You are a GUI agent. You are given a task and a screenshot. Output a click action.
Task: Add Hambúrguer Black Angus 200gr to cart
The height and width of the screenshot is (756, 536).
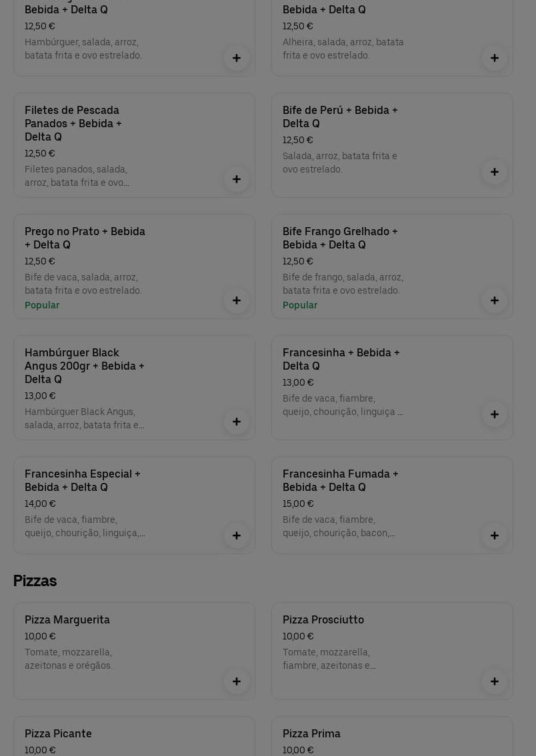(237, 422)
